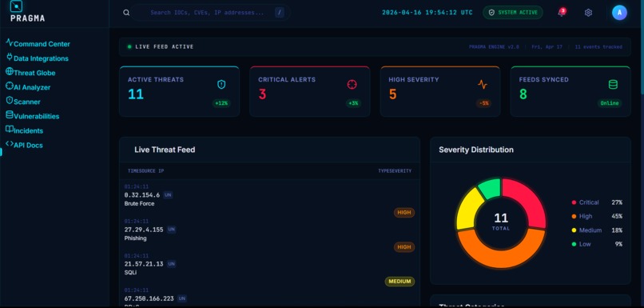Select the Critical Alerts value 3

click(262, 94)
